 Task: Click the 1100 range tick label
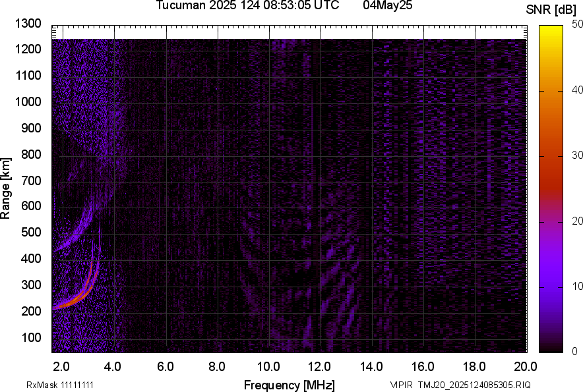click(28, 75)
